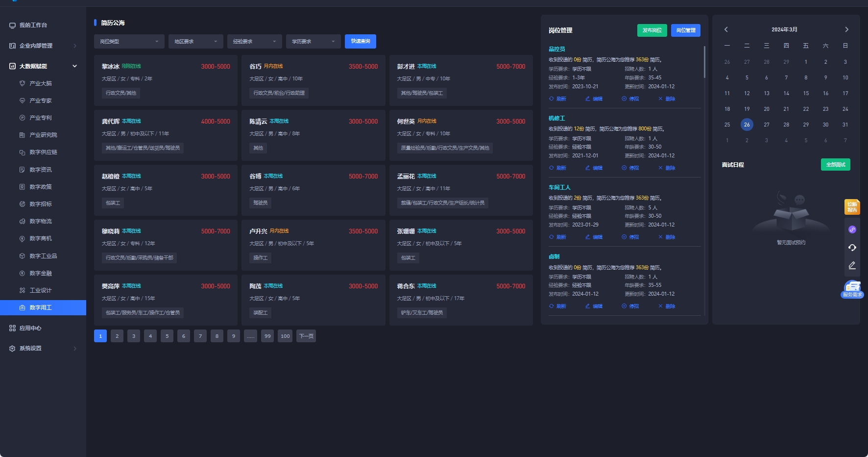Viewport: 868px width, 457px height.
Task: Open the 学历要求 dropdown
Action: [x=313, y=41]
